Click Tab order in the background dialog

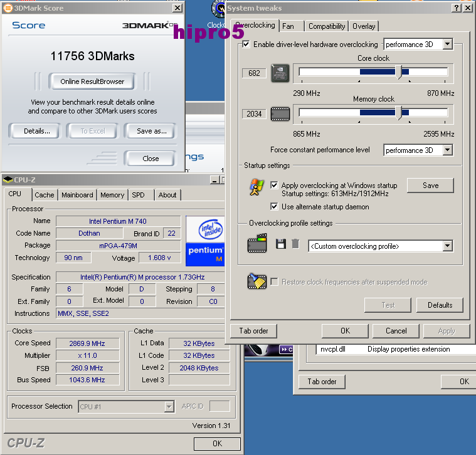(322, 381)
